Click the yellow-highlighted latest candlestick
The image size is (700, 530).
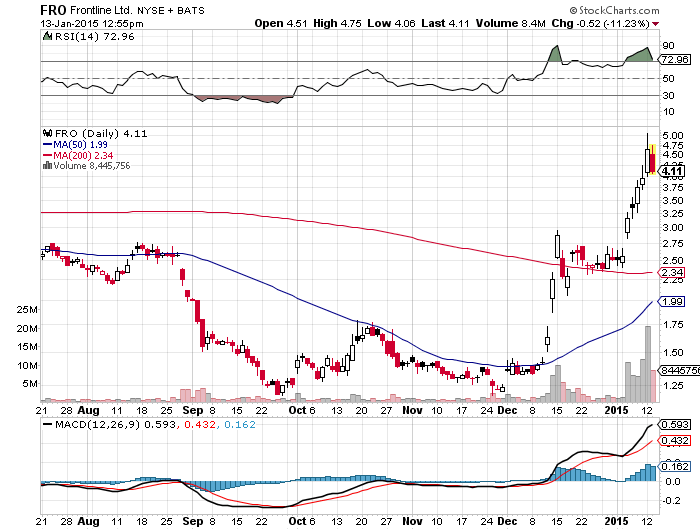(x=653, y=159)
